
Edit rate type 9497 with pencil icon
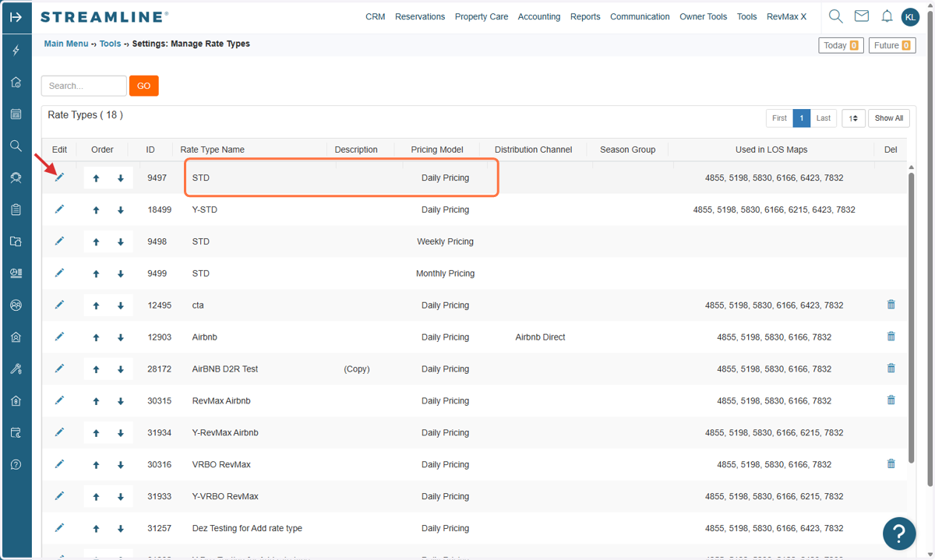[59, 177]
